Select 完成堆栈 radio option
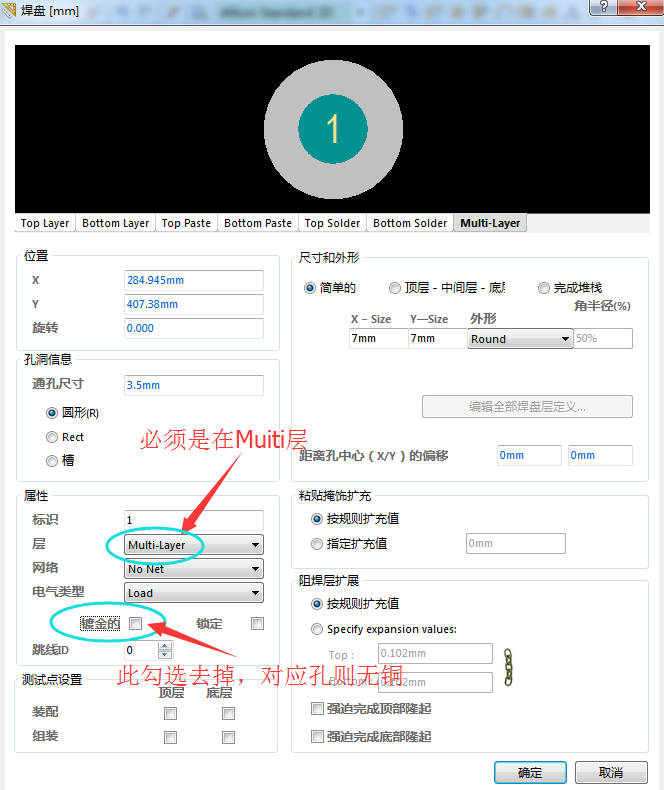664x790 pixels. click(x=544, y=288)
